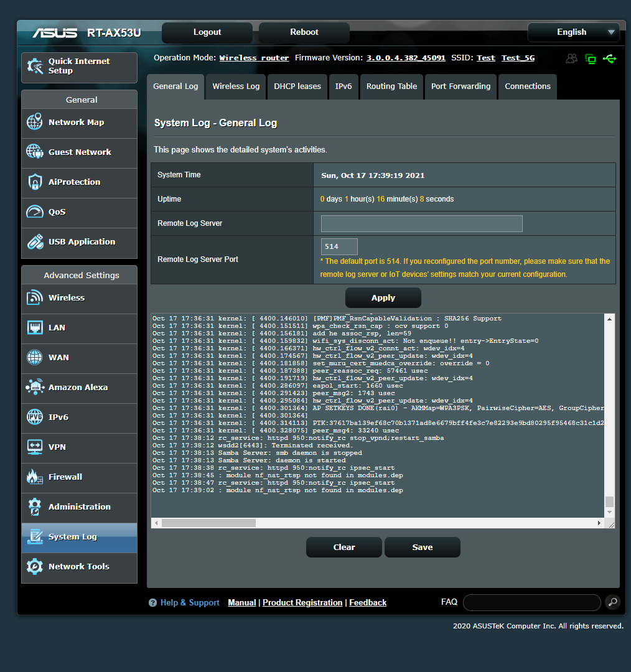View the Connections tab

pos(527,86)
